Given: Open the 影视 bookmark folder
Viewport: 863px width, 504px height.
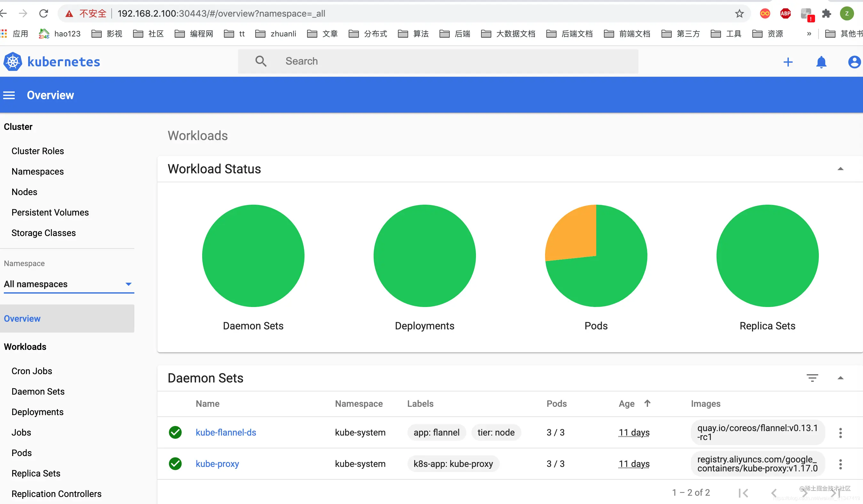Looking at the screenshot, I should pos(107,34).
